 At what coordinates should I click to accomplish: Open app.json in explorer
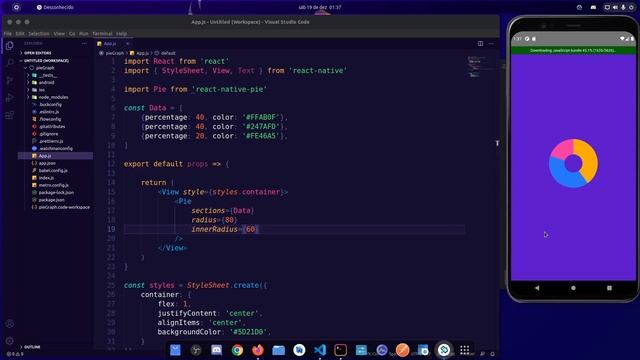point(47,163)
